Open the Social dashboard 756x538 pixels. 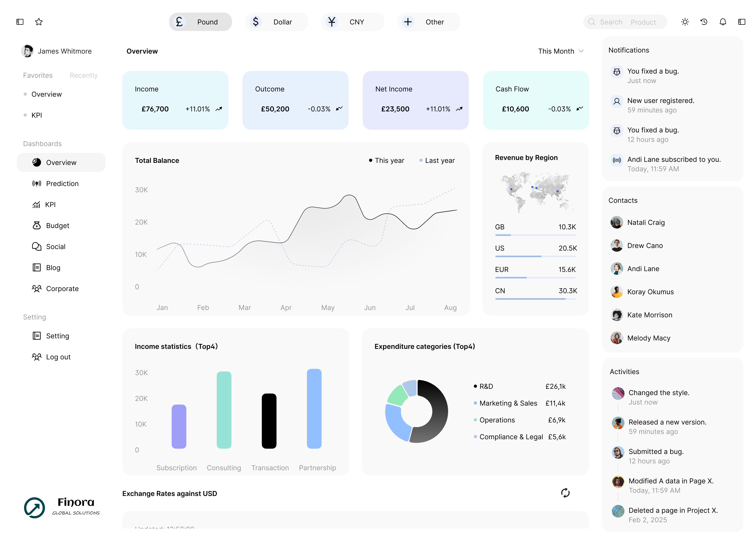pos(55,246)
